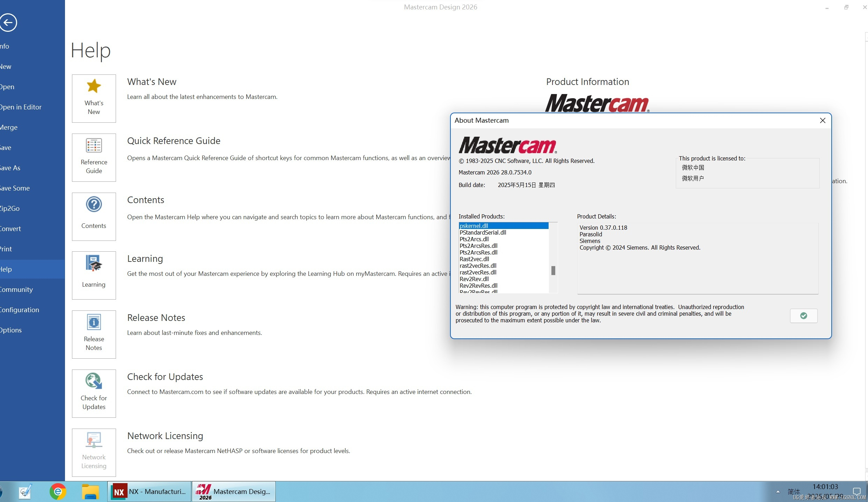868x502 pixels.
Task: Click the Check for Updates heading
Action: (x=165, y=377)
